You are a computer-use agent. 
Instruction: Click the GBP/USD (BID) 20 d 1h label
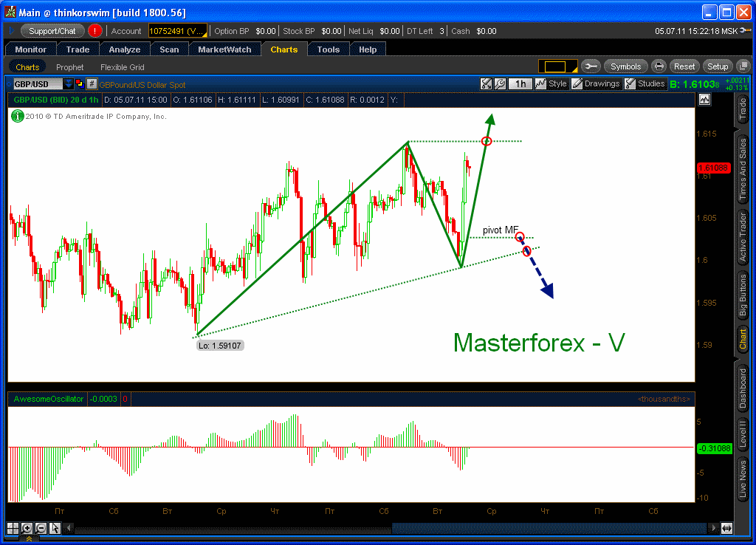coord(56,100)
